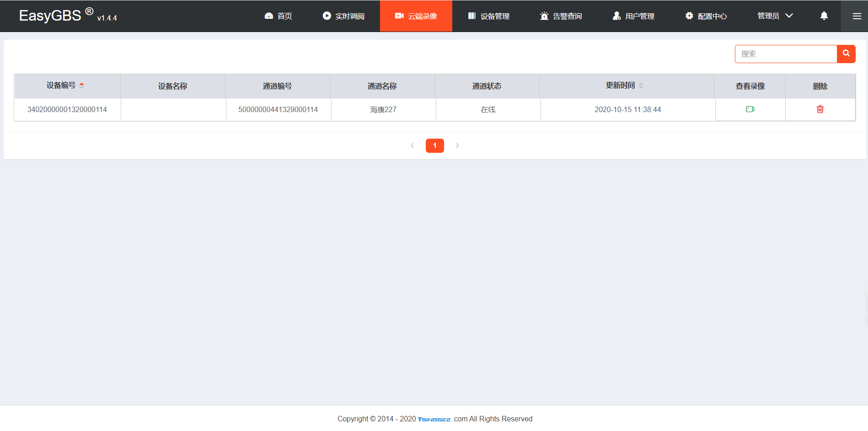Image resolution: width=868 pixels, height=431 pixels.
Task: Sort by 更新时间 column header
Action: [625, 86]
